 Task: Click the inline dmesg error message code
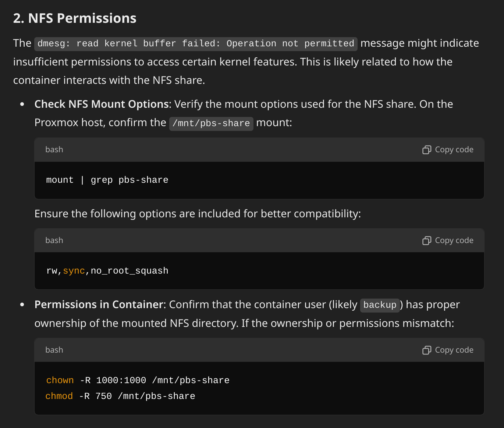pos(196,44)
